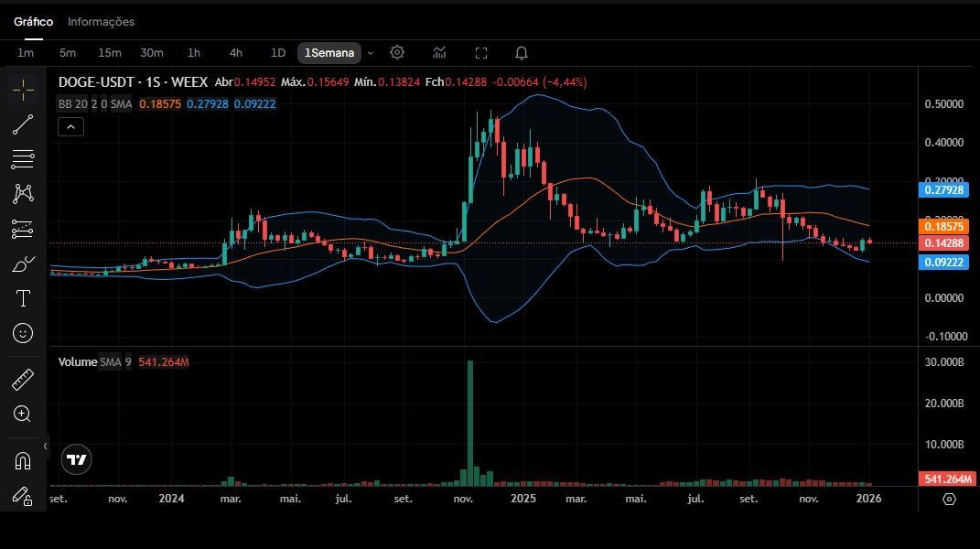Collapse the left drawing toolbar
Image resolution: width=980 pixels, height=549 pixels.
coord(46,447)
